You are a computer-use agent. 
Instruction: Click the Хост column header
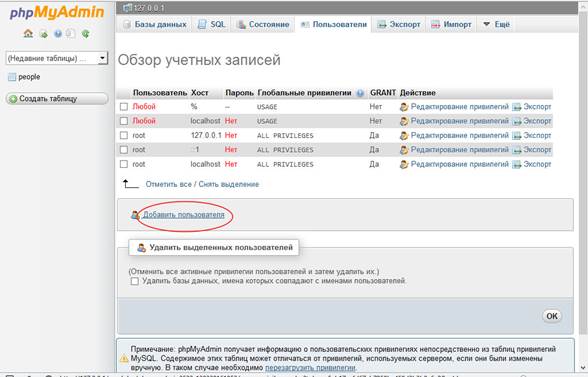[x=200, y=93]
